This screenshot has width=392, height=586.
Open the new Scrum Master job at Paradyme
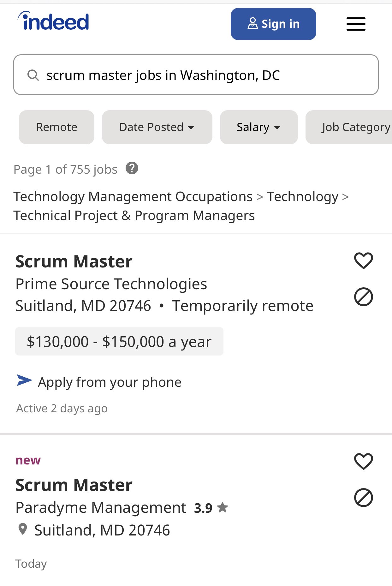74,485
